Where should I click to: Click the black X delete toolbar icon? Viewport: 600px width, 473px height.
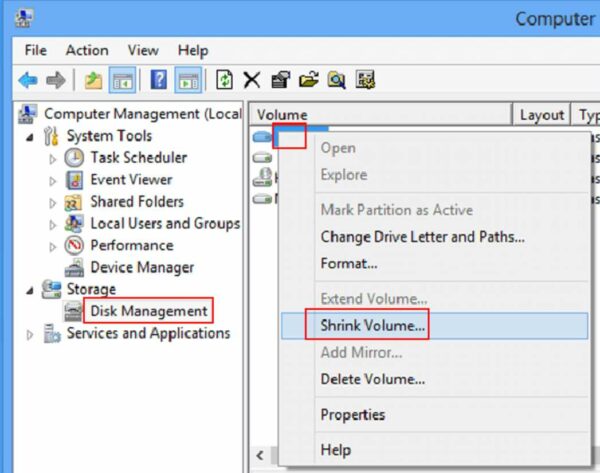coord(253,80)
